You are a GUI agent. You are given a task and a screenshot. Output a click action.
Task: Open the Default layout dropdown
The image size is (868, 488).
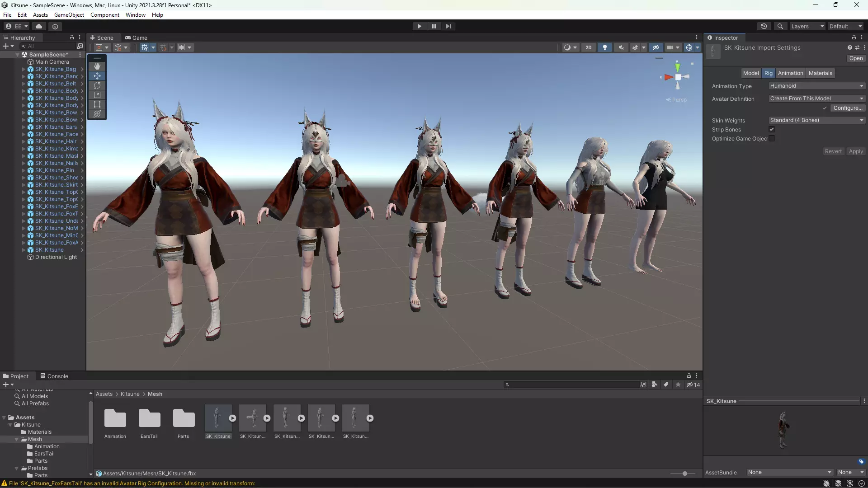(x=845, y=26)
